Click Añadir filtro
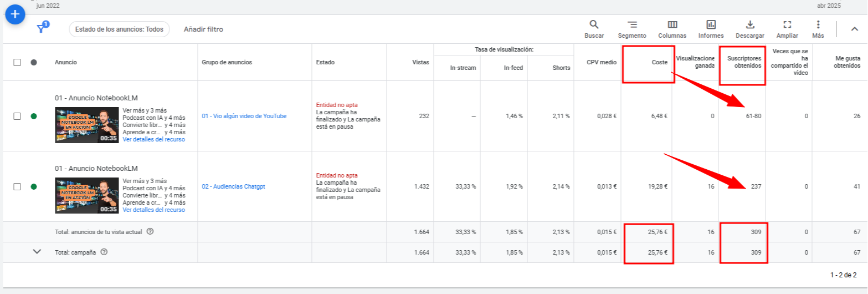 click(x=203, y=29)
